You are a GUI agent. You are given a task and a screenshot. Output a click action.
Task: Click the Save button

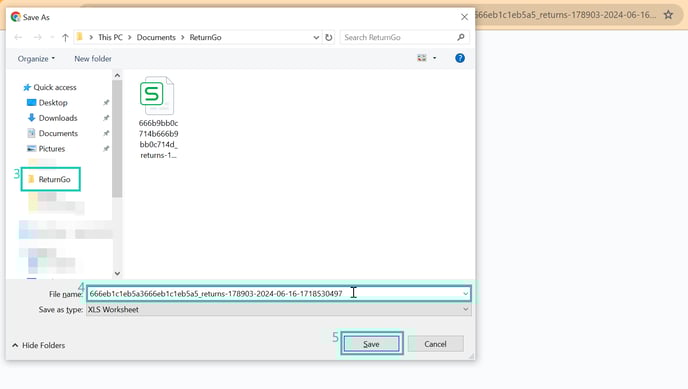point(371,344)
